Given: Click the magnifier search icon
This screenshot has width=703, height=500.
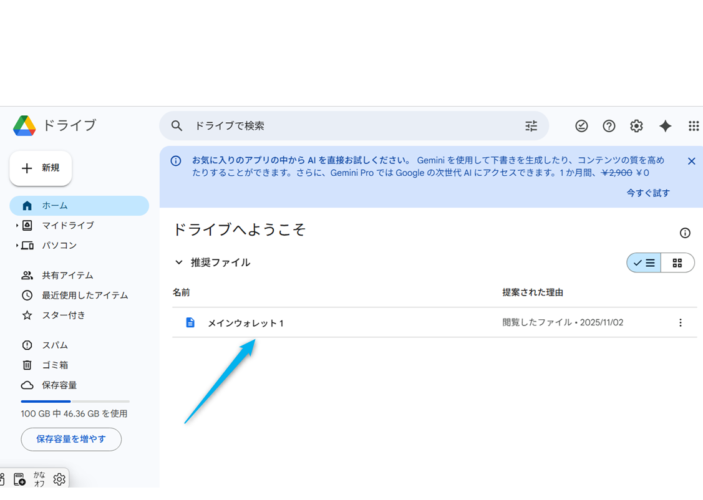Looking at the screenshot, I should pyautogui.click(x=177, y=126).
